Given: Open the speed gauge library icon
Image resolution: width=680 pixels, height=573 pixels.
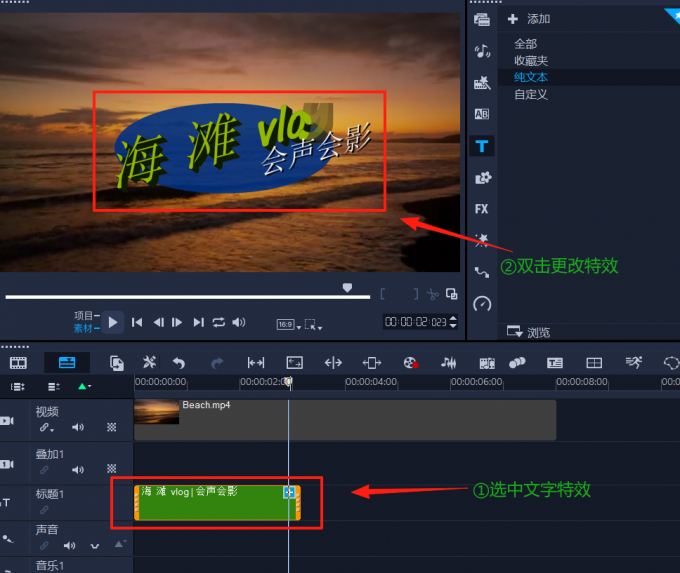Looking at the screenshot, I should (482, 304).
